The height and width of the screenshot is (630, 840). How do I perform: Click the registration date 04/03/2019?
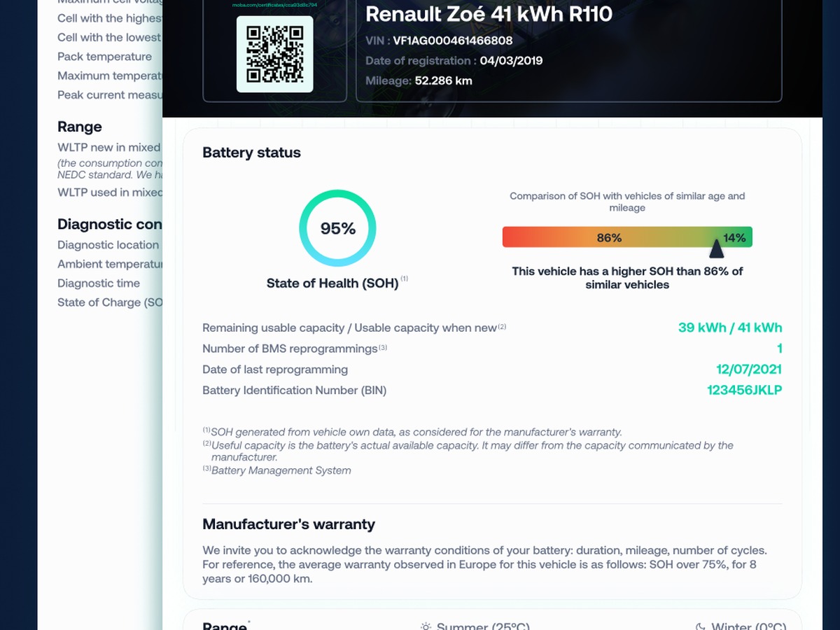click(x=511, y=61)
